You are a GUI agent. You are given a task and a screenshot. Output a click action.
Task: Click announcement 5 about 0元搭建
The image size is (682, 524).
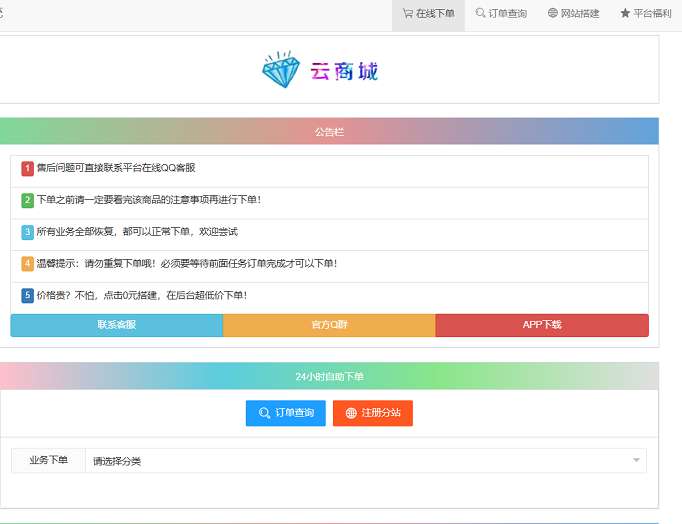coord(142,296)
